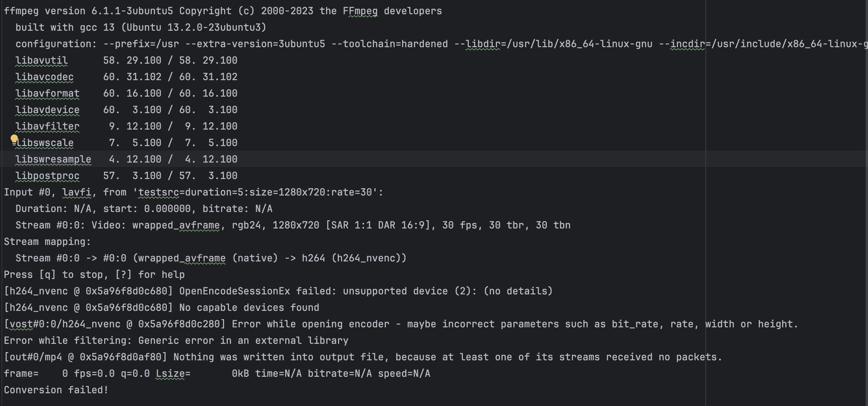Click the yellow lightbulb quick-fix icon
Image resolution: width=868 pixels, height=406 pixels.
click(14, 139)
